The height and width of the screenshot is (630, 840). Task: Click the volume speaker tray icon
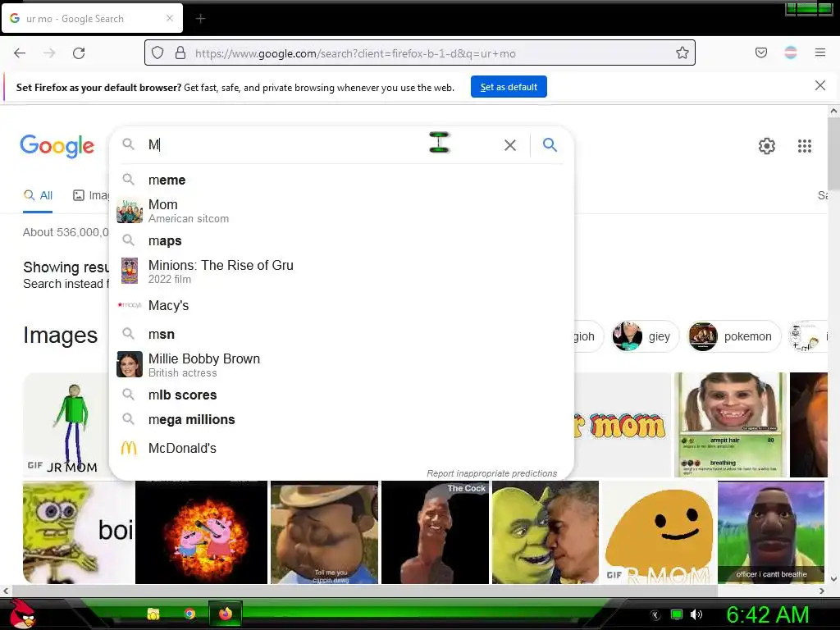tap(696, 614)
